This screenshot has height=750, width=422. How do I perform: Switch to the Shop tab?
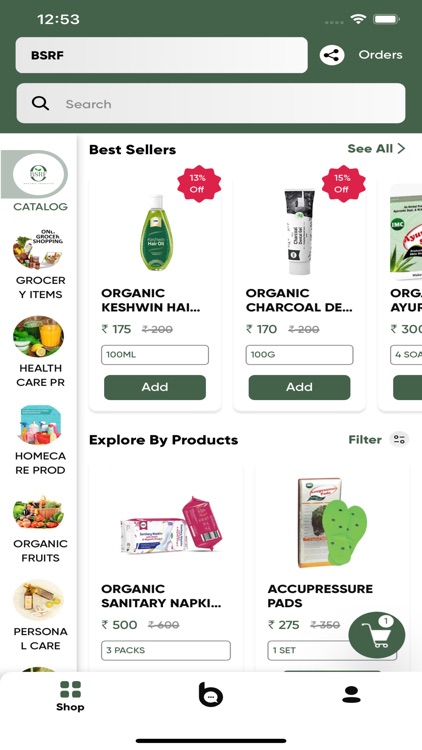(x=70, y=696)
